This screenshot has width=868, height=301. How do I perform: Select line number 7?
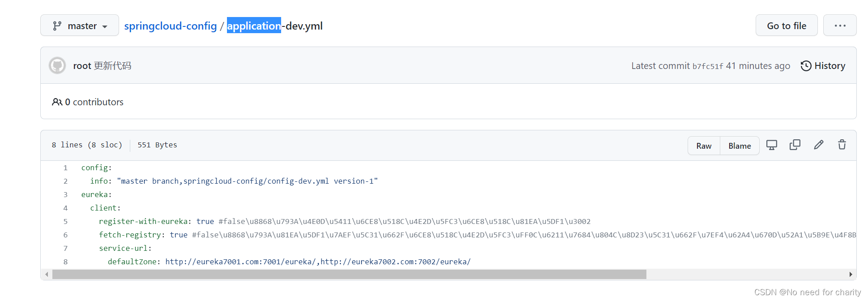(65, 248)
